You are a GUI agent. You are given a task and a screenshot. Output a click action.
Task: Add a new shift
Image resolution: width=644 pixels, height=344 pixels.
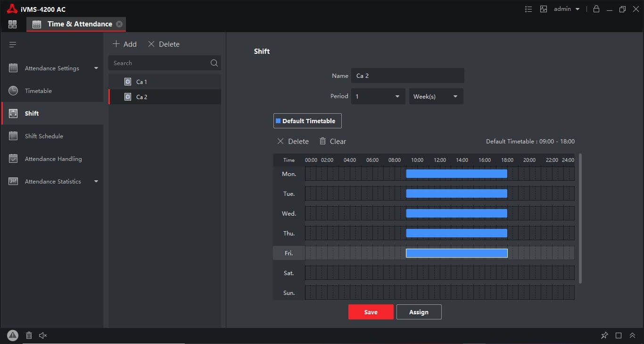(124, 44)
